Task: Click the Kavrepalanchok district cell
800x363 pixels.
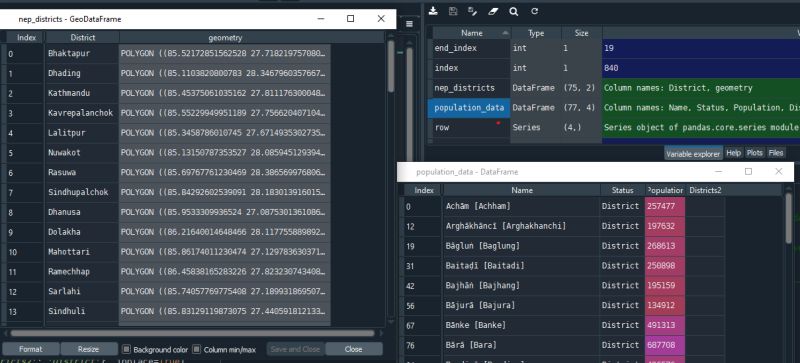Action: pyautogui.click(x=82, y=113)
